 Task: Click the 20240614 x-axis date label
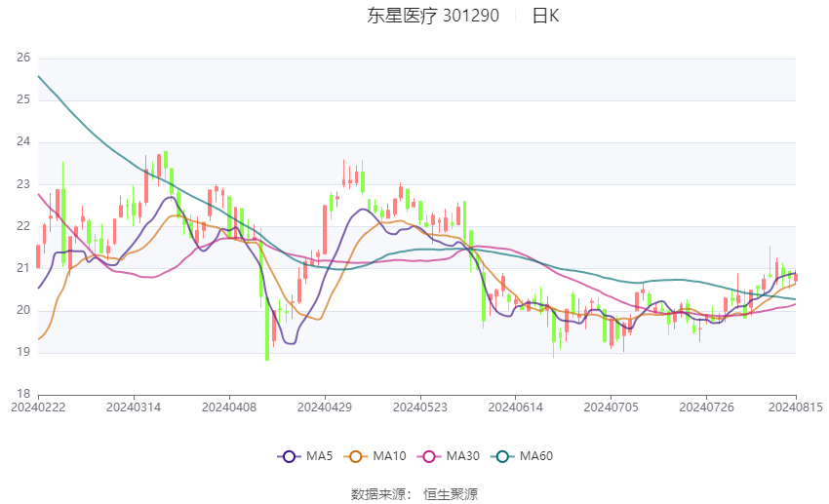click(x=516, y=407)
